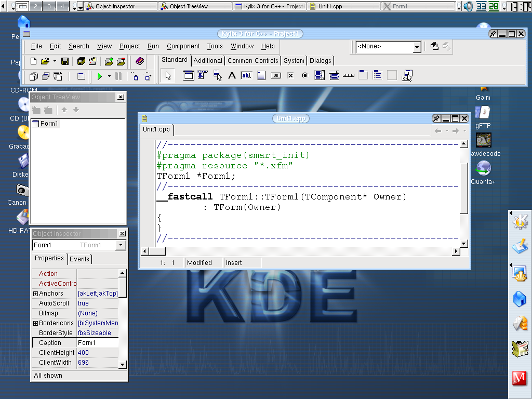The width and height of the screenshot is (532, 399).
Task: Click the View Form icon
Action: point(46,76)
